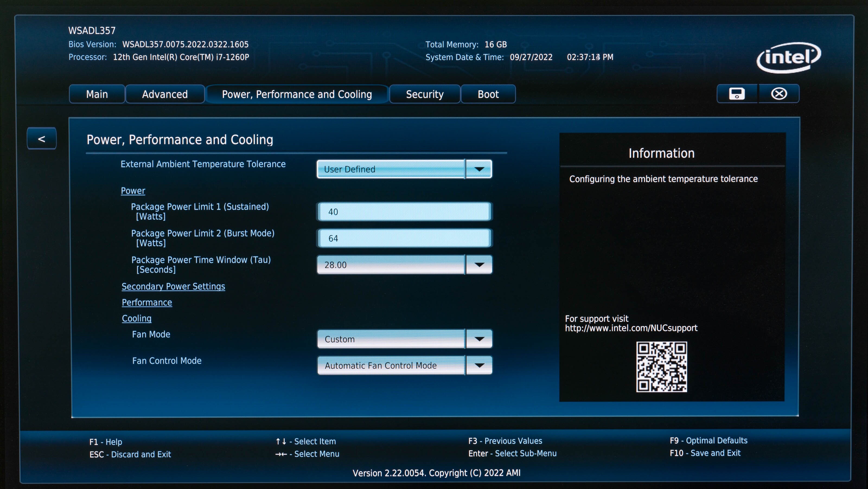Open the Fan Mode dropdown arrow

pyautogui.click(x=479, y=339)
